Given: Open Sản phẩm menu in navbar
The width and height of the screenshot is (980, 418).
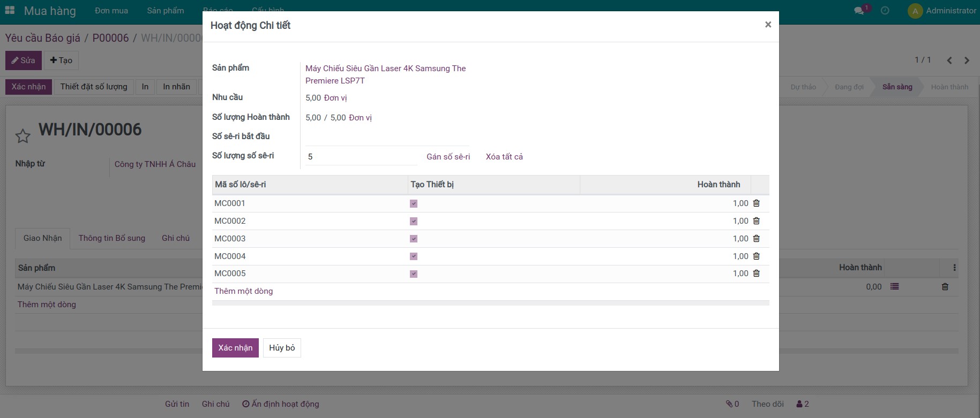Looking at the screenshot, I should coord(165,11).
